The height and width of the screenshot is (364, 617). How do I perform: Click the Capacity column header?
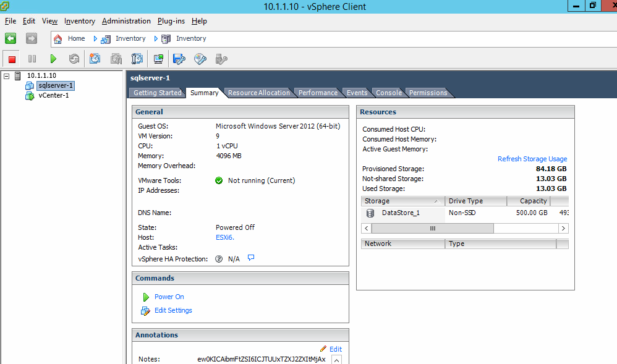[529, 201]
